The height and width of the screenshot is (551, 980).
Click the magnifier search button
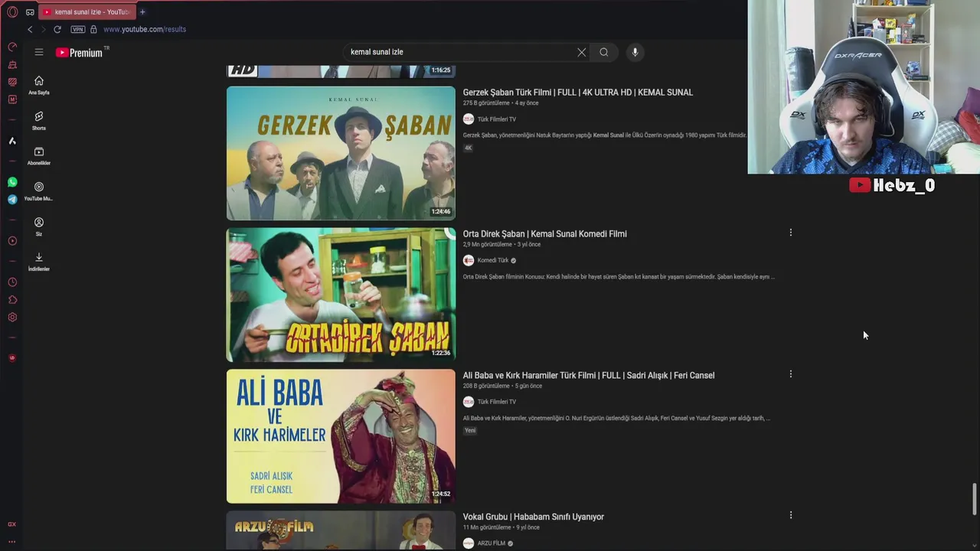604,52
